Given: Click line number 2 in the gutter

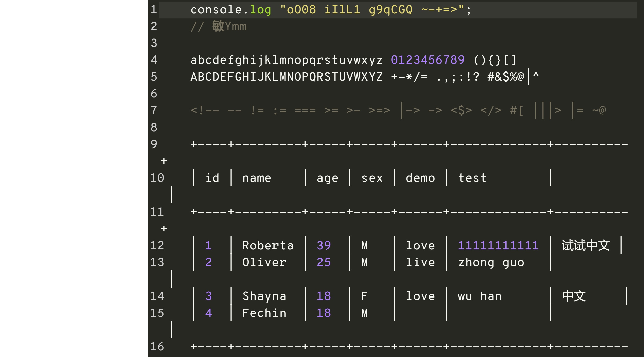Looking at the screenshot, I should [x=154, y=26].
